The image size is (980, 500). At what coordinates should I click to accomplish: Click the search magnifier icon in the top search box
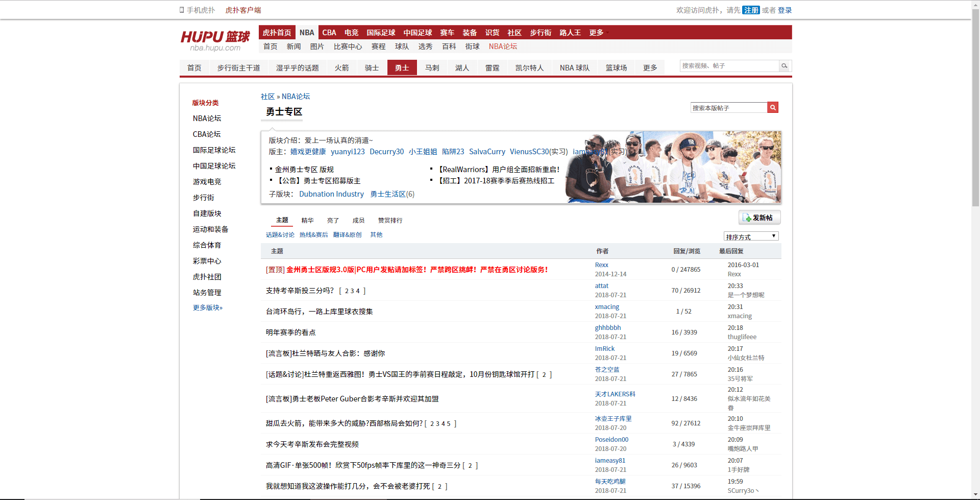(x=785, y=66)
